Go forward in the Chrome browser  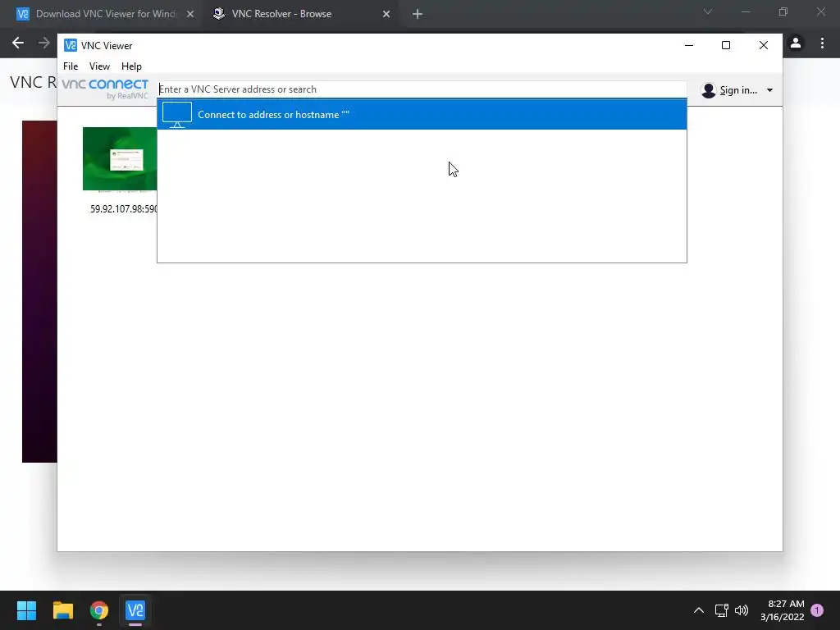tap(44, 43)
